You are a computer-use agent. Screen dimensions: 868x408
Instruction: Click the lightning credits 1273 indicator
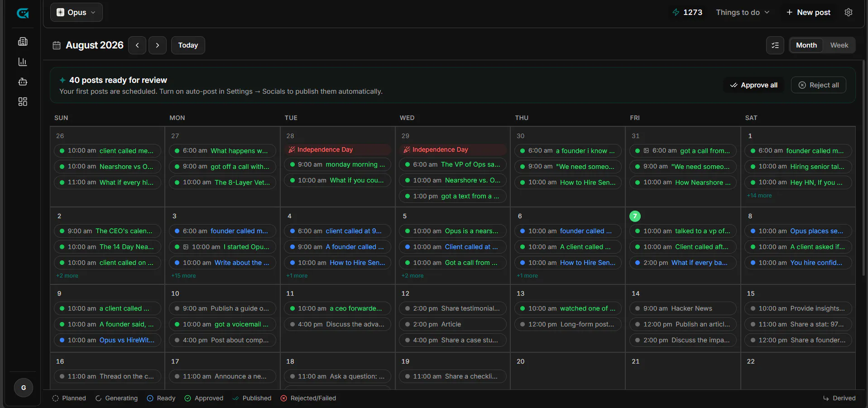[687, 12]
